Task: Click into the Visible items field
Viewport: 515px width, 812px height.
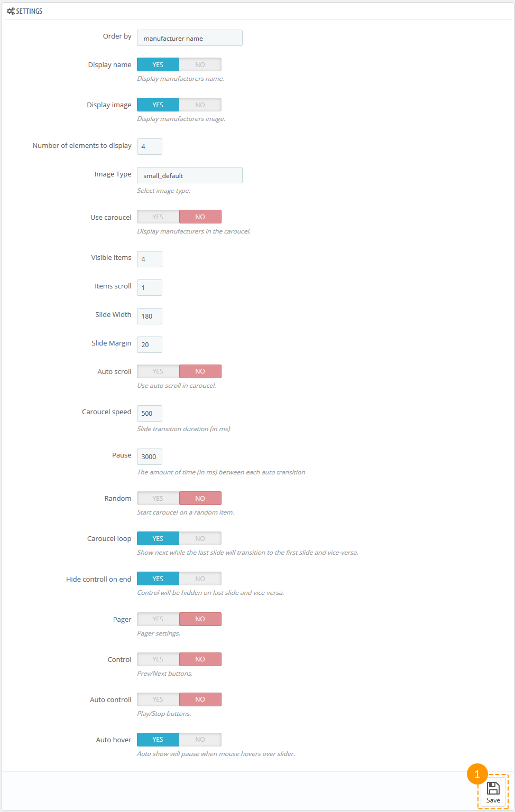Action: [x=150, y=259]
